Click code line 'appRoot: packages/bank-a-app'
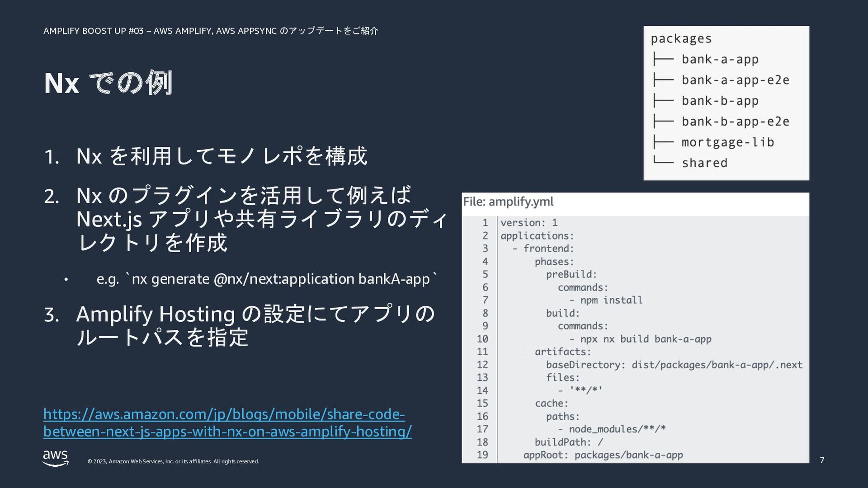Viewport: 868px width, 488px height. (603, 455)
